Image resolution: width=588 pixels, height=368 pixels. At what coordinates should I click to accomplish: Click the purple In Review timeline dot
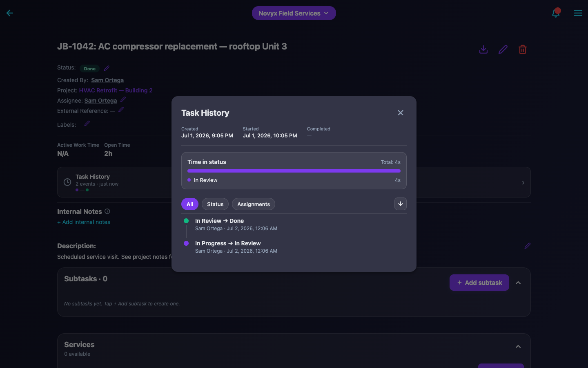click(x=186, y=243)
